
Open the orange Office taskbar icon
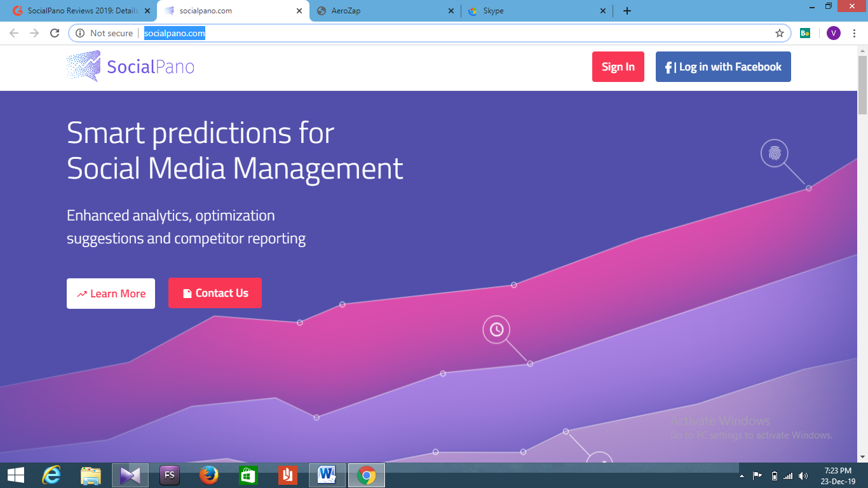click(x=288, y=475)
